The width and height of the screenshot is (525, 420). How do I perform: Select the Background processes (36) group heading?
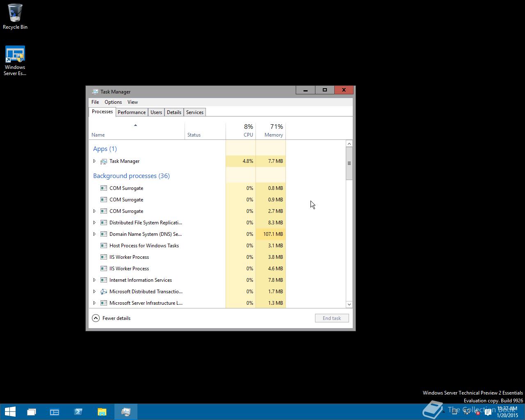click(x=131, y=176)
